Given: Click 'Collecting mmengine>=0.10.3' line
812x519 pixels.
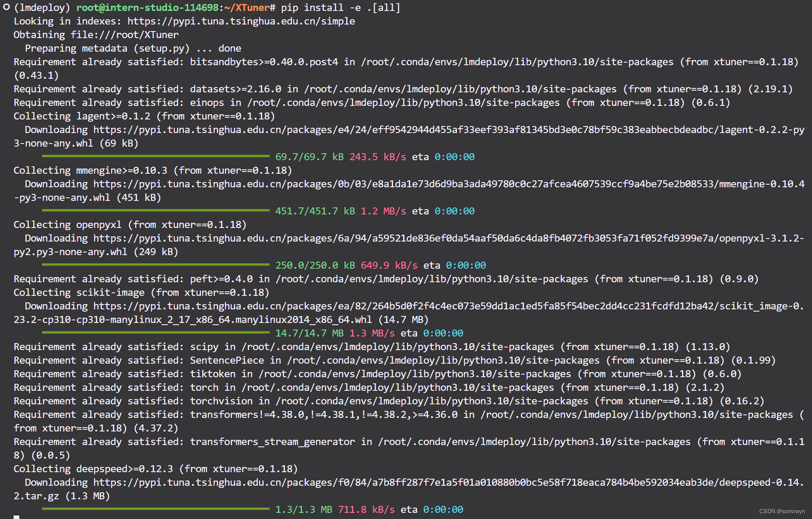Looking at the screenshot, I should tap(153, 171).
